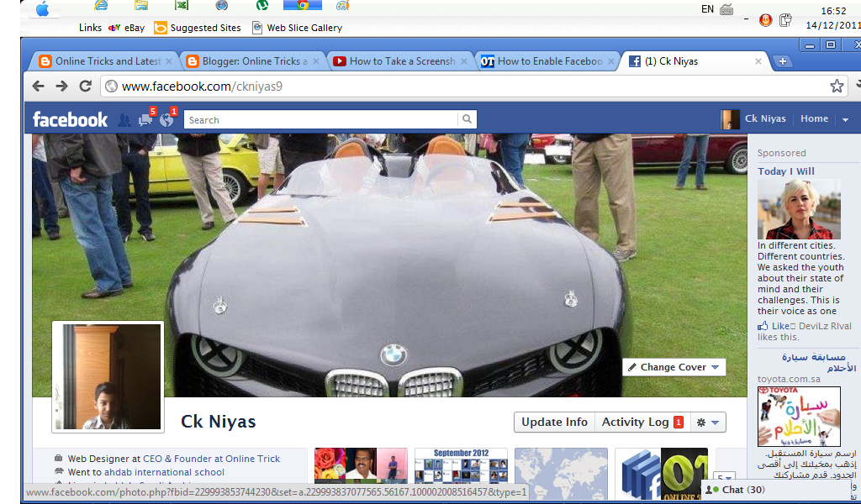Click the EN language indicator in the tray
861x504 pixels.
point(706,9)
